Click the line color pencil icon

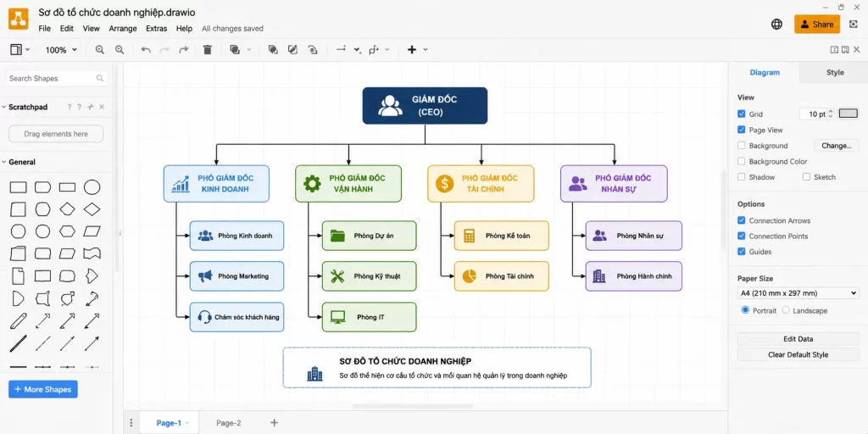click(292, 50)
